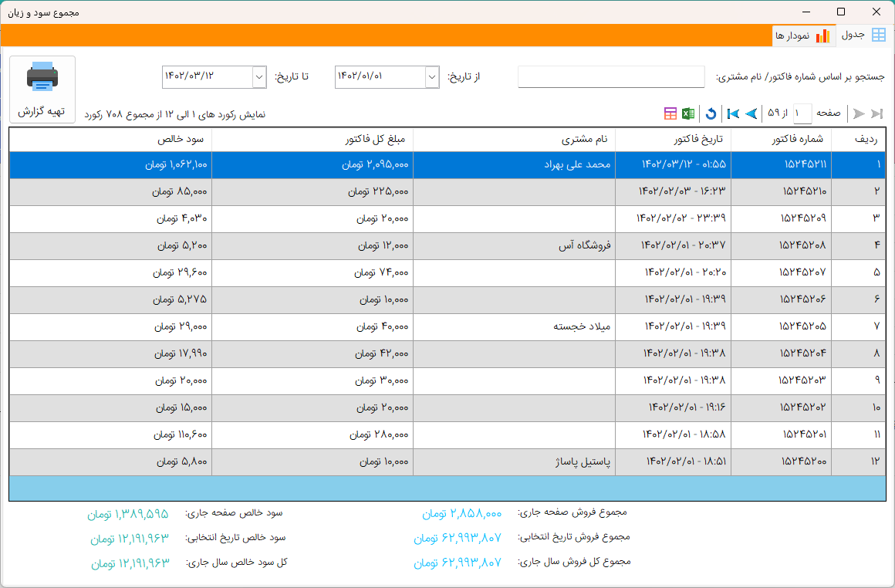Click the صفحه page number input box
This screenshot has width=895, height=588.
(x=802, y=113)
